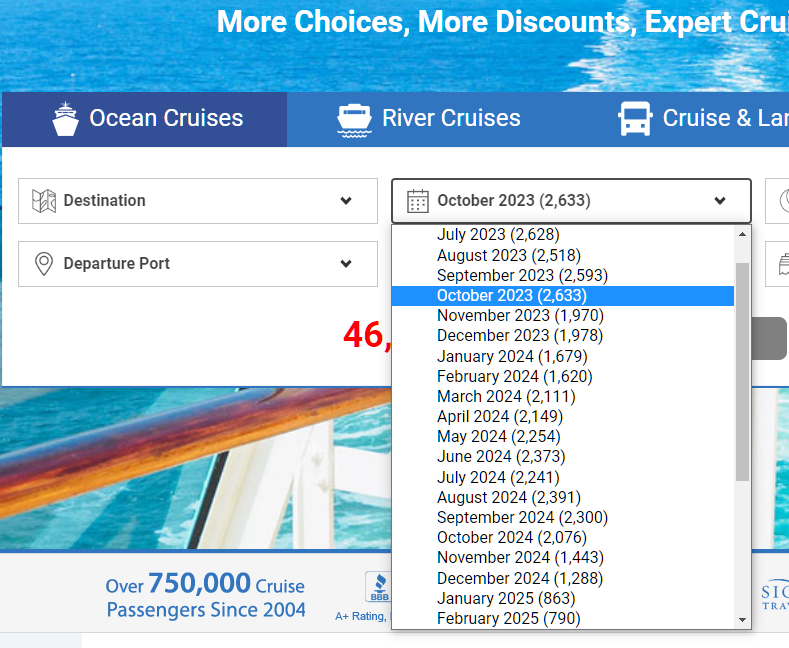Click the date list scrollbar thumb

(742, 371)
